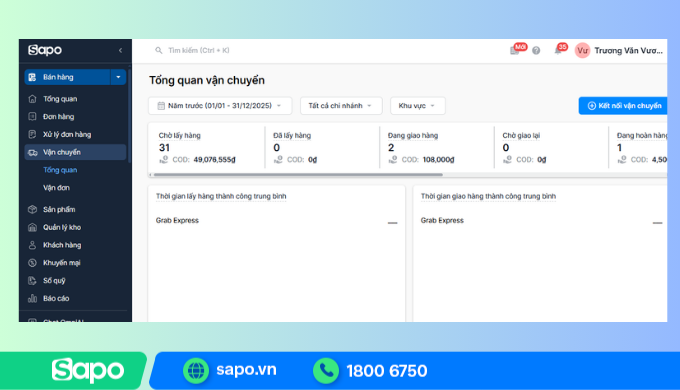Open the Đã lấy hàng status card

322,147
